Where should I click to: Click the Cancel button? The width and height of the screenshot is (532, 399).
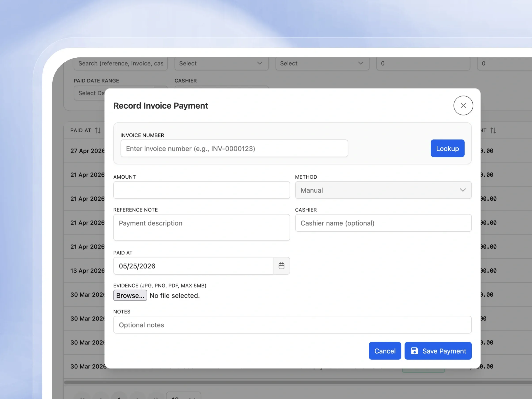pyautogui.click(x=385, y=351)
